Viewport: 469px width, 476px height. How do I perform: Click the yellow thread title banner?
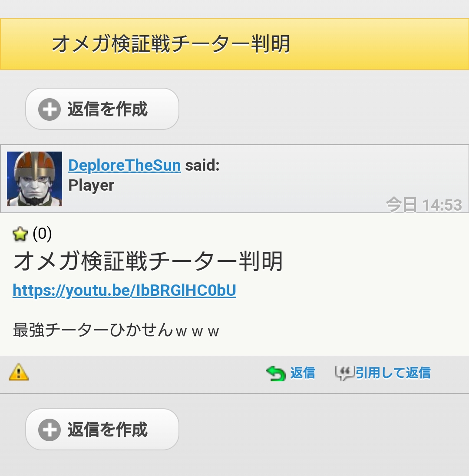pyautogui.click(x=234, y=44)
